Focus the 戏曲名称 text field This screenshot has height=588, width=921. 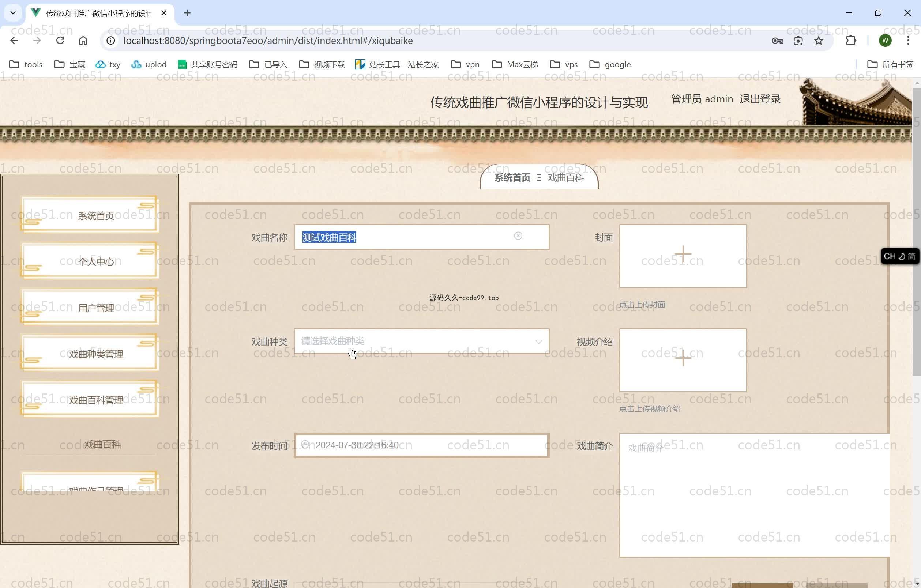click(421, 237)
